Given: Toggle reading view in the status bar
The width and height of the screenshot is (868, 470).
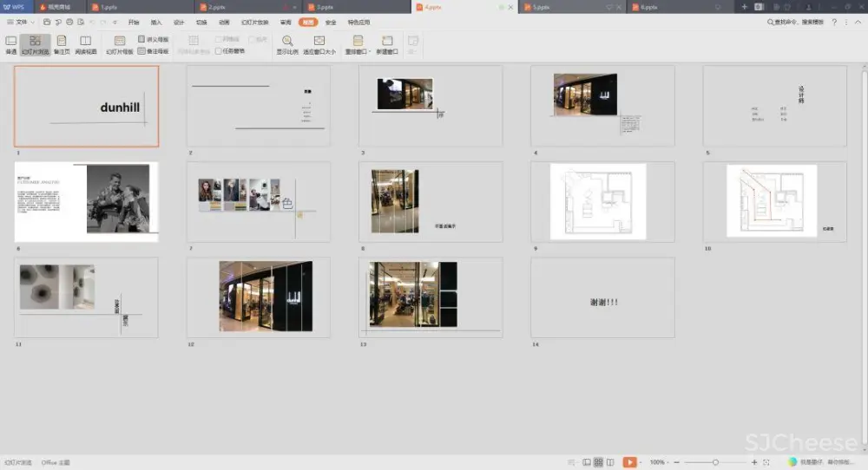Looking at the screenshot, I should click(x=610, y=462).
